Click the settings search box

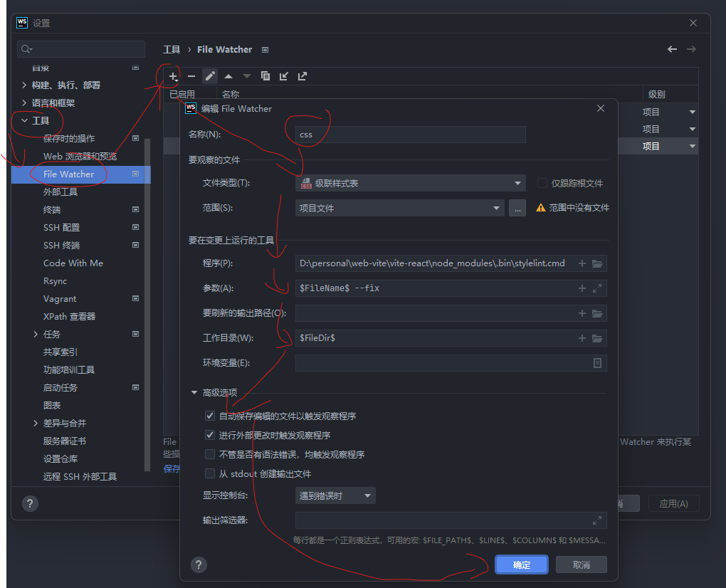81,49
